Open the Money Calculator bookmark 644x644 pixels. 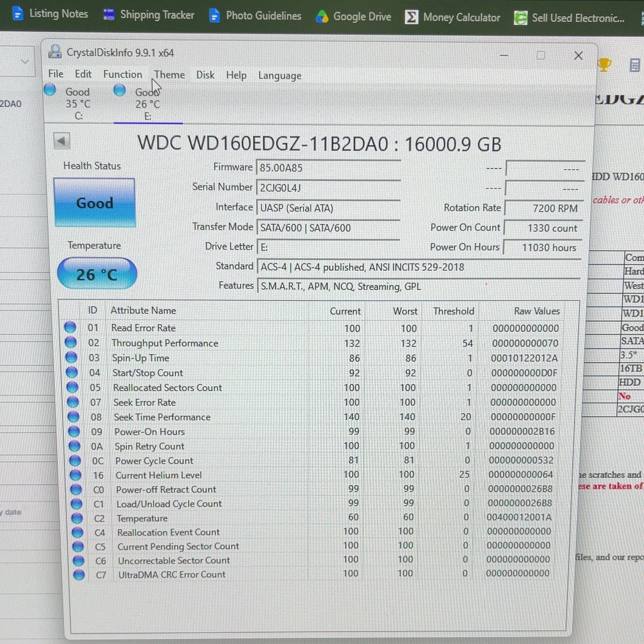click(452, 17)
